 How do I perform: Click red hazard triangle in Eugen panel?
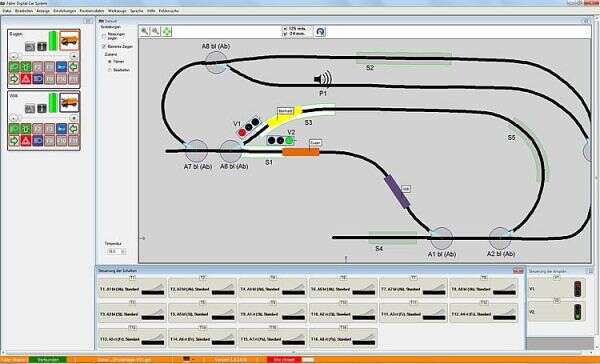tap(26, 79)
